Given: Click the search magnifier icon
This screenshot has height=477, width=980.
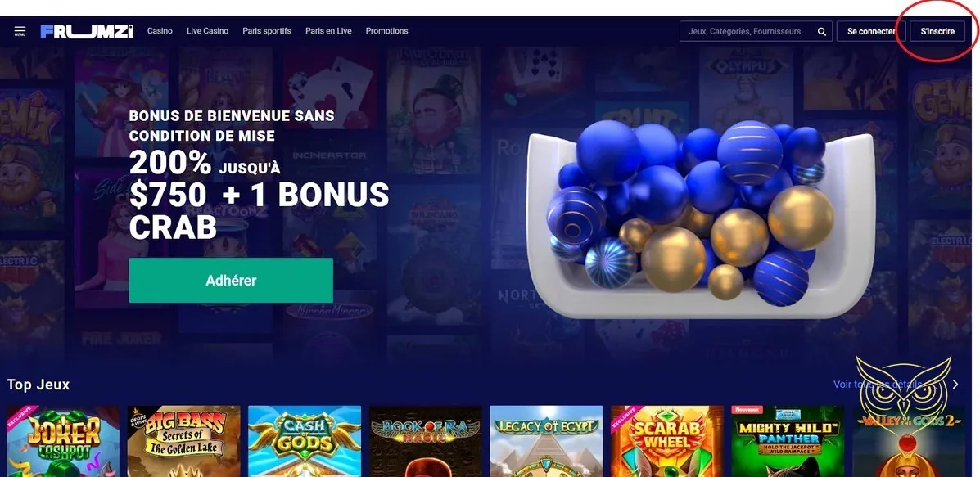Looking at the screenshot, I should click(822, 31).
